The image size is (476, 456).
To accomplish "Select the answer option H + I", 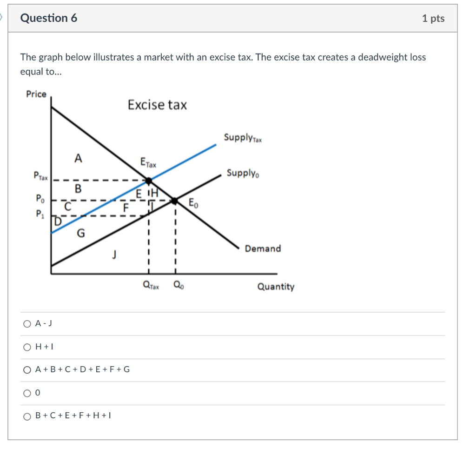I will click(x=26, y=347).
